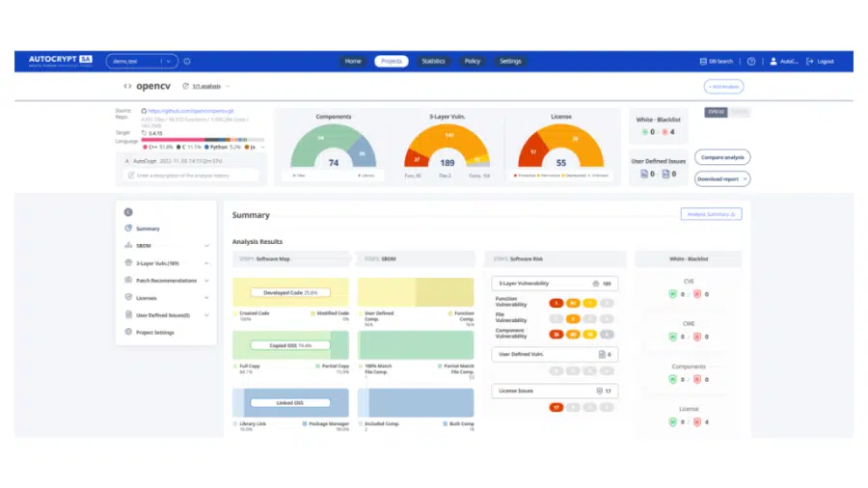
Task: Click the user account icon in header
Action: [x=773, y=61]
